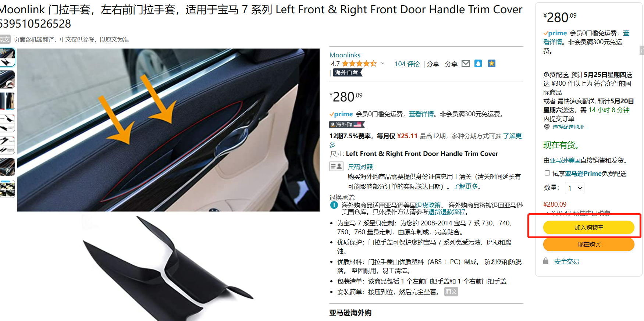Share the product via email envelope icon
Image resolution: width=644 pixels, height=321 pixels.
(x=466, y=64)
